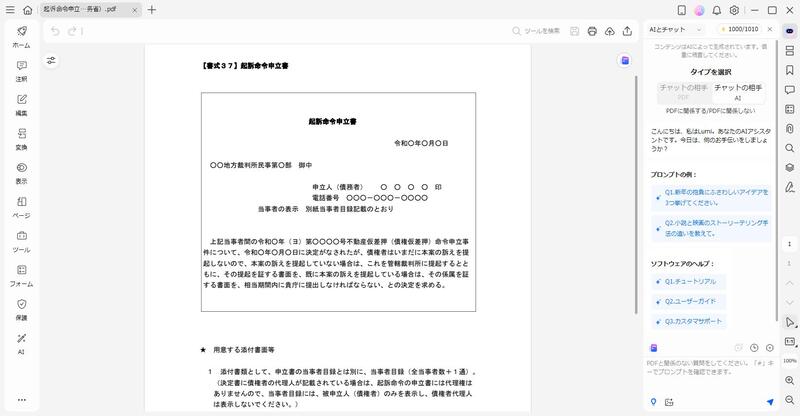Open the layers panel

[790, 167]
